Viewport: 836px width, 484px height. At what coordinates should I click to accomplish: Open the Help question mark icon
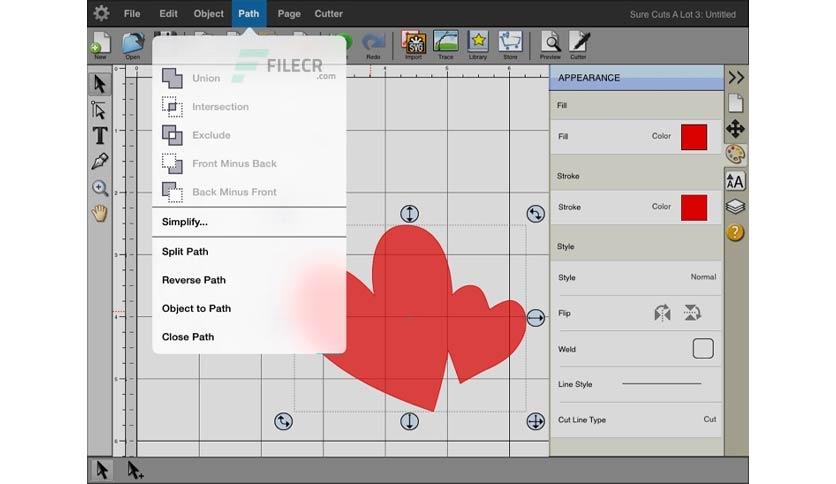[735, 232]
